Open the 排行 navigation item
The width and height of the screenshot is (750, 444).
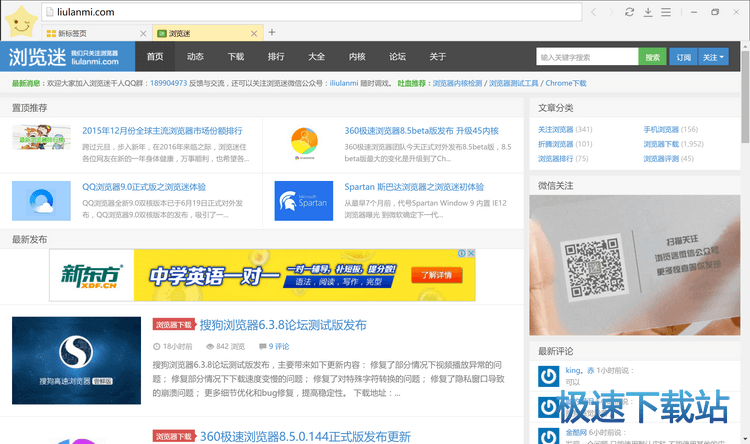tap(276, 56)
